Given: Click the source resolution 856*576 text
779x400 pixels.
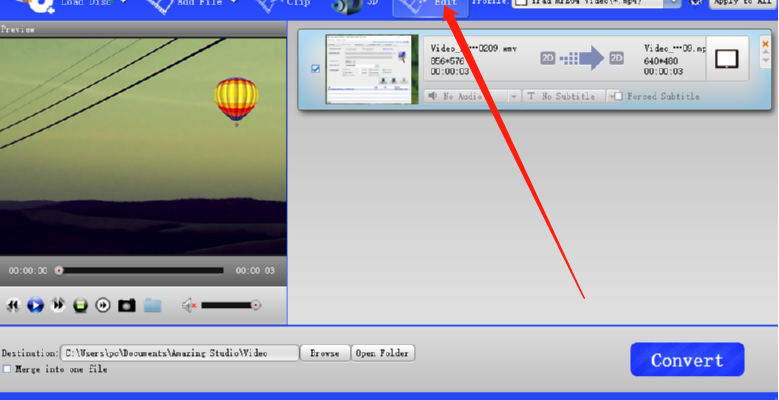Looking at the screenshot, I should 447,61.
